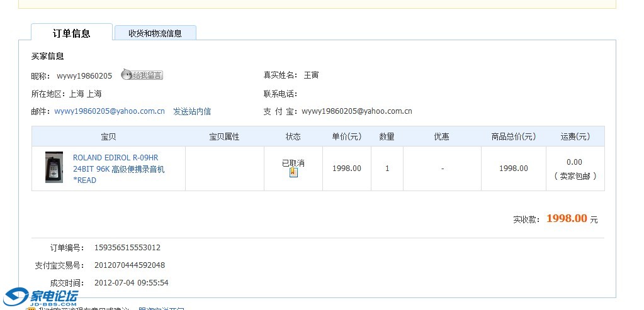Select the real name 王寅
Image resolution: width=644 pixels, height=310 pixels.
tap(312, 75)
